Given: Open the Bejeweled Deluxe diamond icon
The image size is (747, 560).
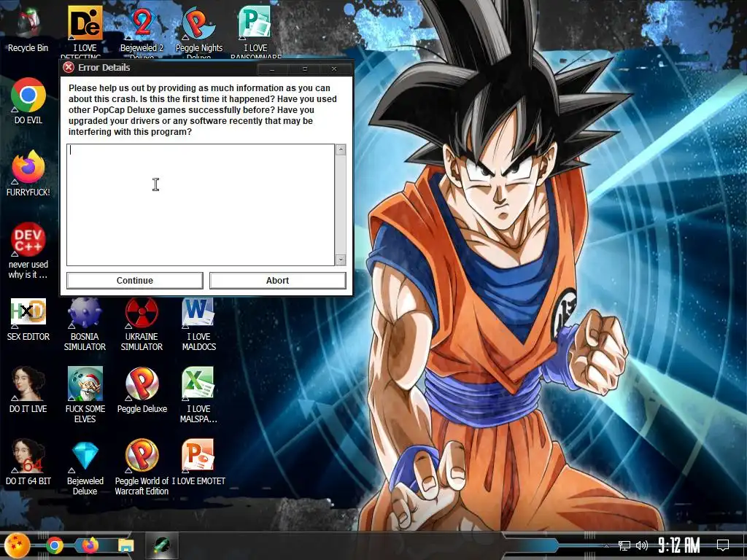Looking at the screenshot, I should 85,456.
